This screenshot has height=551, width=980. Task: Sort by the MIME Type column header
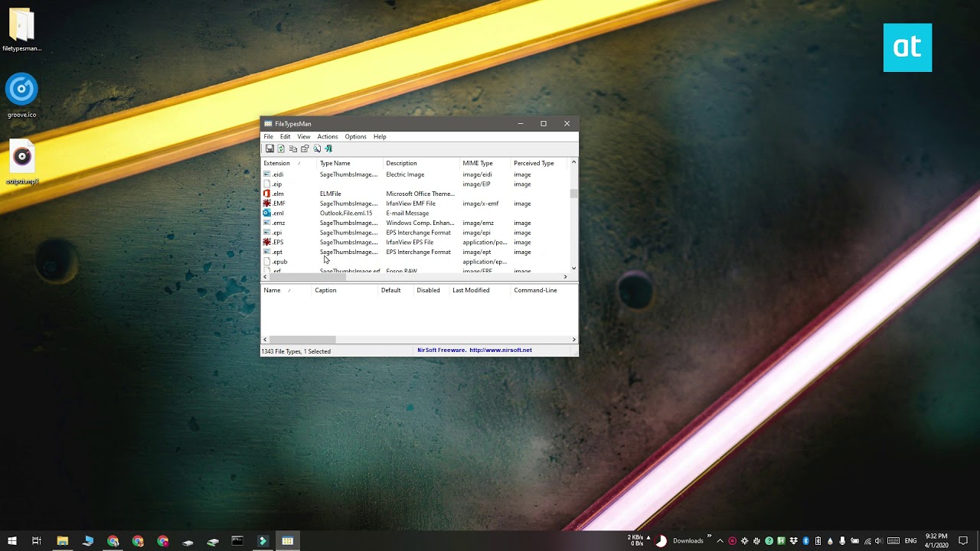(485, 163)
